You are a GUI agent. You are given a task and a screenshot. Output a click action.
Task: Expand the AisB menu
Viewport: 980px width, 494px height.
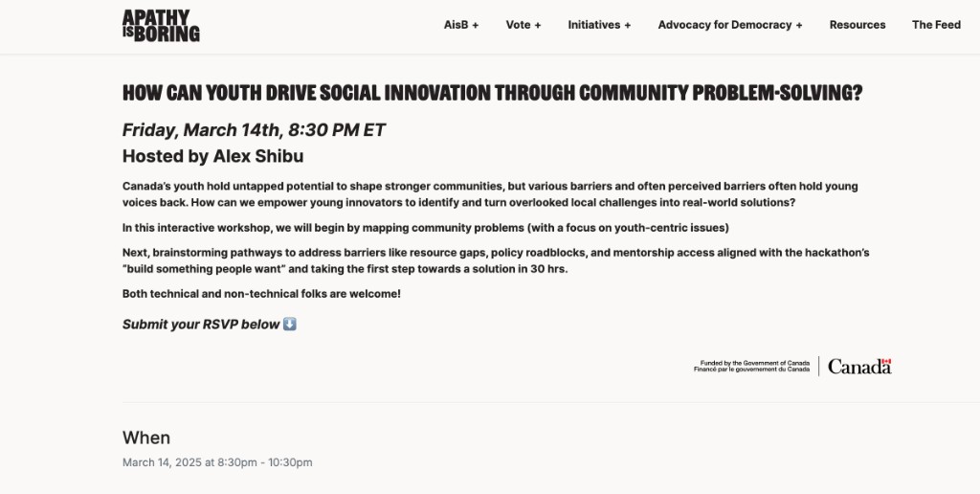[461, 25]
